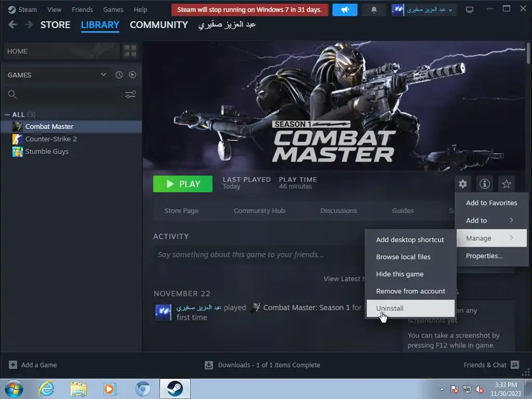Launch Internet Explorer from taskbar
532x399 pixels.
pos(46,389)
